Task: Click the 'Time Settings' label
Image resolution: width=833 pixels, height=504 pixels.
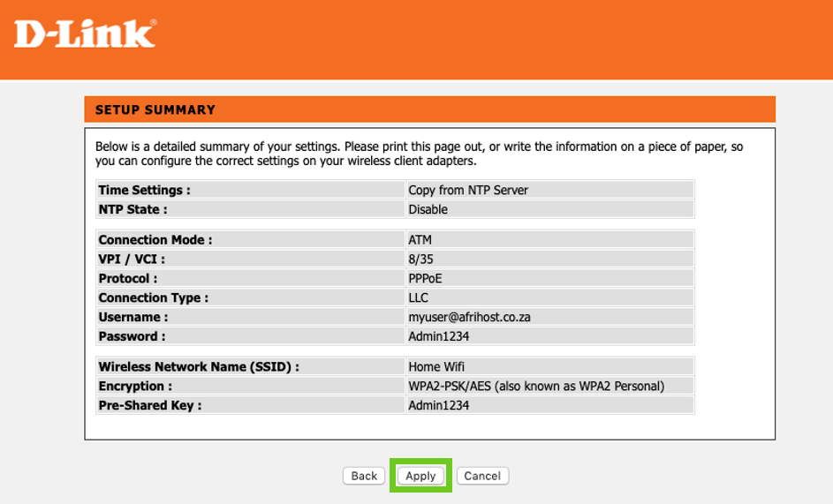Action: tap(144, 190)
